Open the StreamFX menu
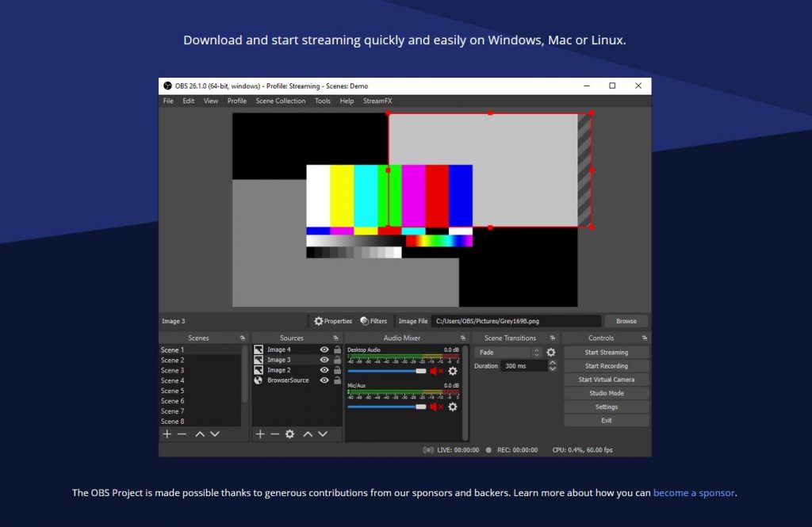812x527 pixels. pyautogui.click(x=377, y=101)
